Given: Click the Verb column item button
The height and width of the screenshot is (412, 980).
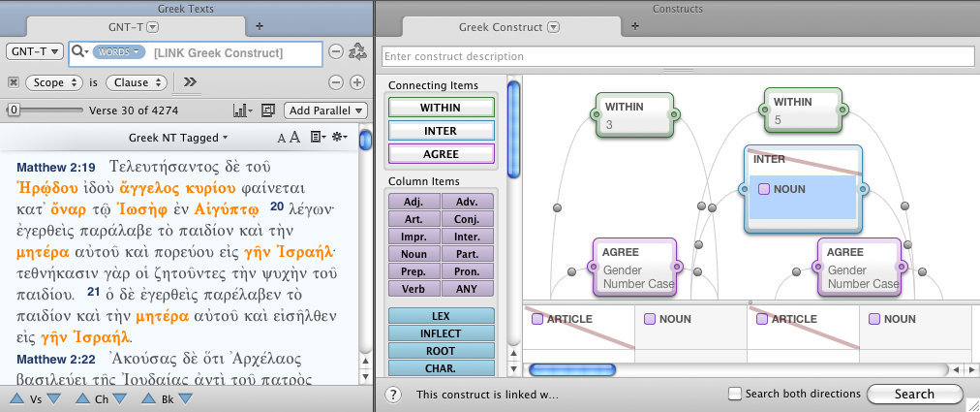Looking at the screenshot, I should tap(413, 289).
